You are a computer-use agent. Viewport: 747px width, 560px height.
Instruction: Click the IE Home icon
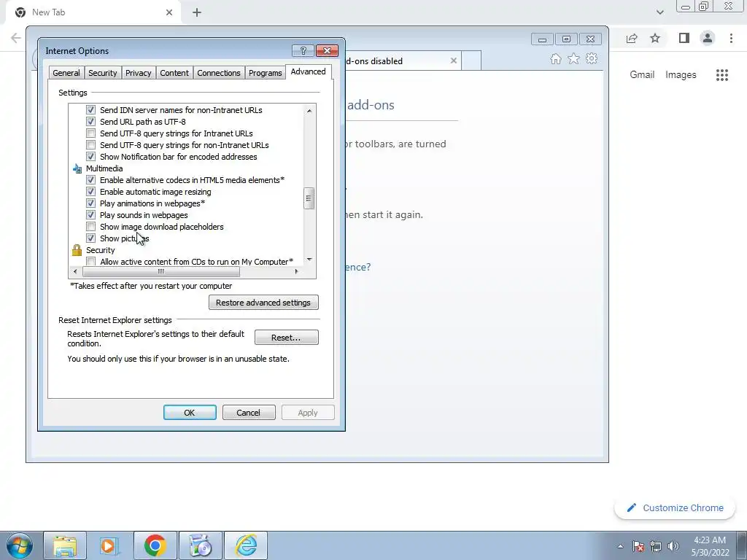pyautogui.click(x=555, y=58)
